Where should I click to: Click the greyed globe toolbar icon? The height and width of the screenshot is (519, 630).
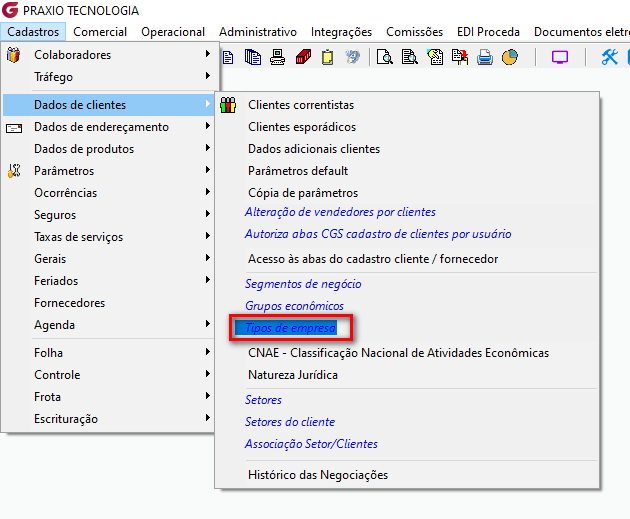pyautogui.click(x=352, y=57)
